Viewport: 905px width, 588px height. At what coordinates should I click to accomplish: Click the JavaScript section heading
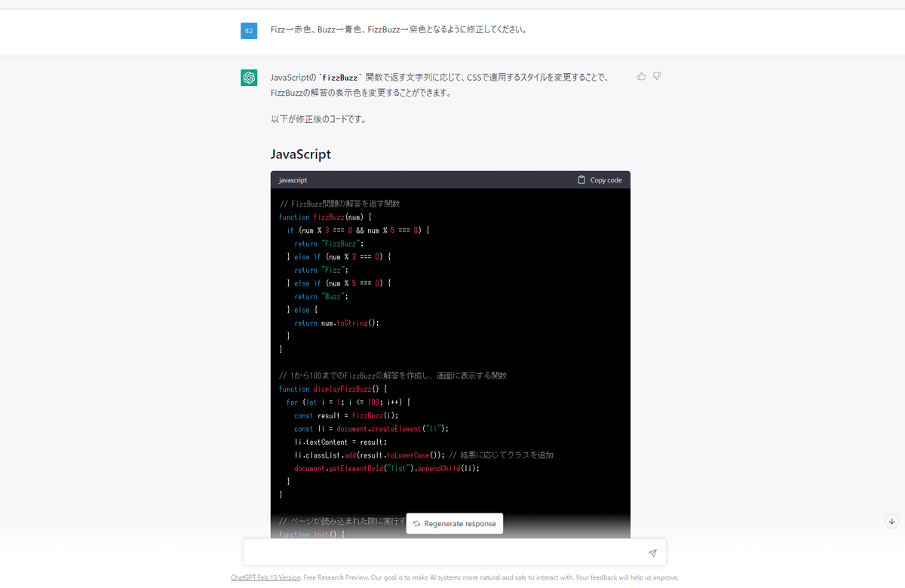(300, 154)
